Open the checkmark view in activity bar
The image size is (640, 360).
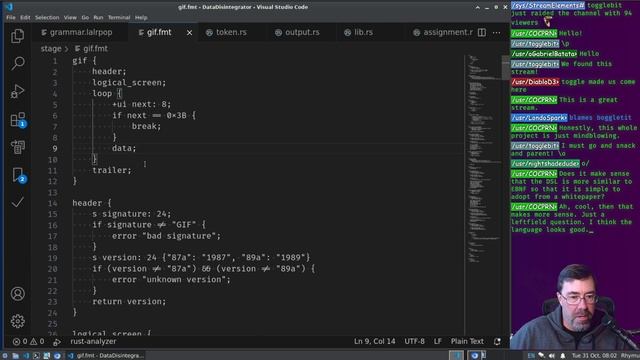pos(18,202)
